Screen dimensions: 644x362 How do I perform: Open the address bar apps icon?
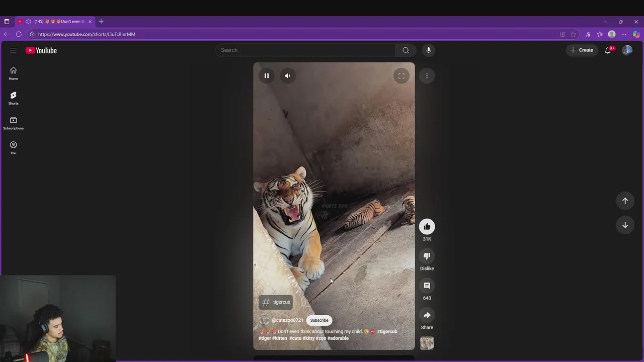tap(562, 34)
